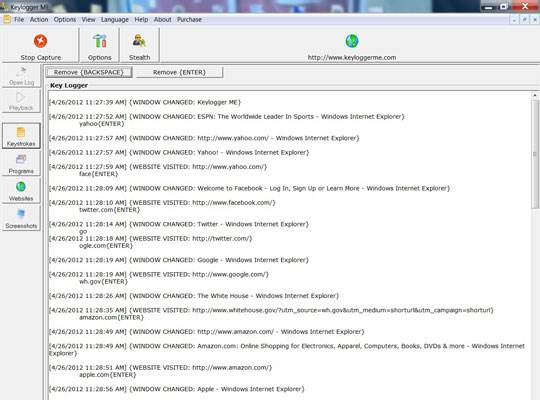Click the Remove {ENTER} button
Image resolution: width=540 pixels, height=400 pixels.
point(179,72)
